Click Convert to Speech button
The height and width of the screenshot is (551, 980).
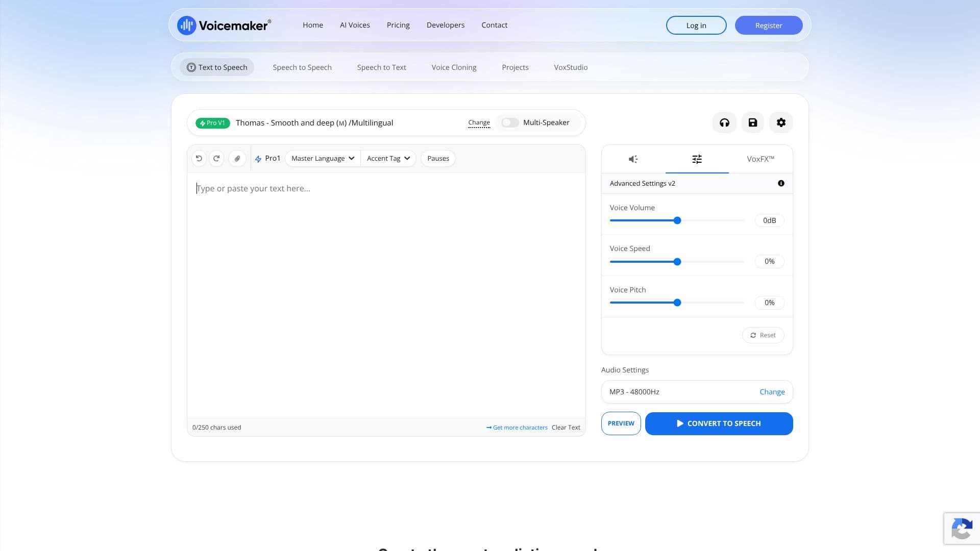[719, 423]
